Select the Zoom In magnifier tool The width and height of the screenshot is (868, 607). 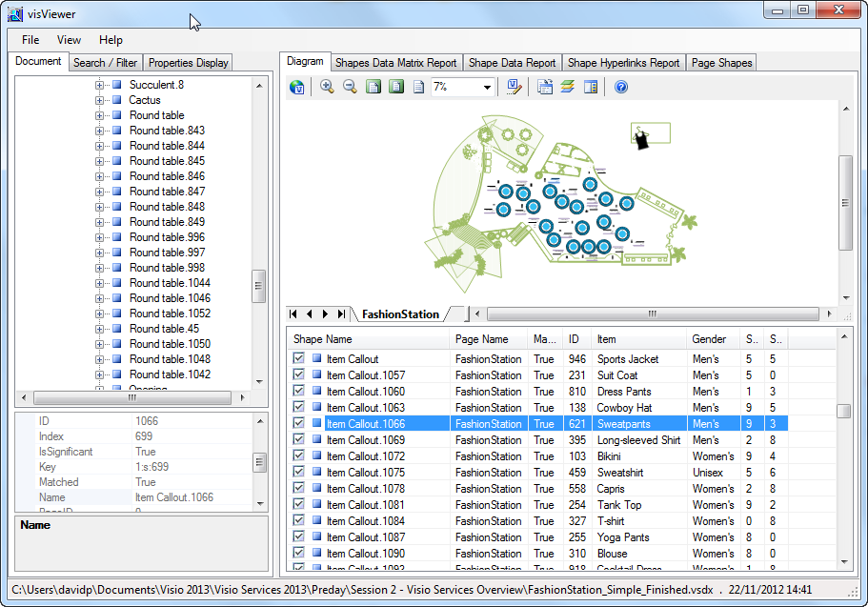[x=326, y=87]
